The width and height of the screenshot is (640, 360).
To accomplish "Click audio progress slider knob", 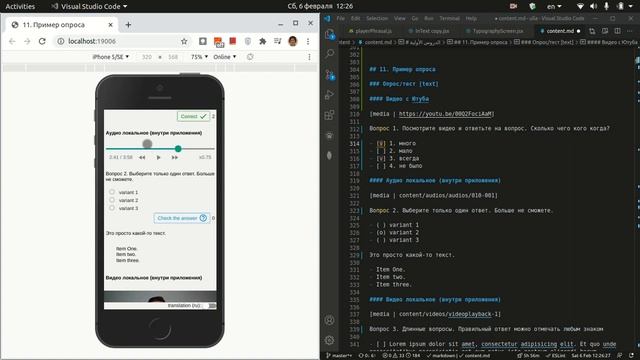I will (x=178, y=149).
